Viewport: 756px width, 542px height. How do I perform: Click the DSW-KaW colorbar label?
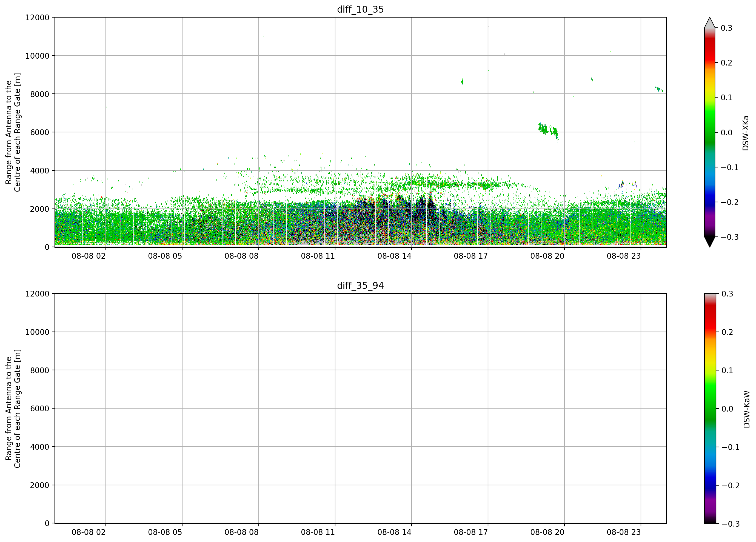[x=746, y=409]
